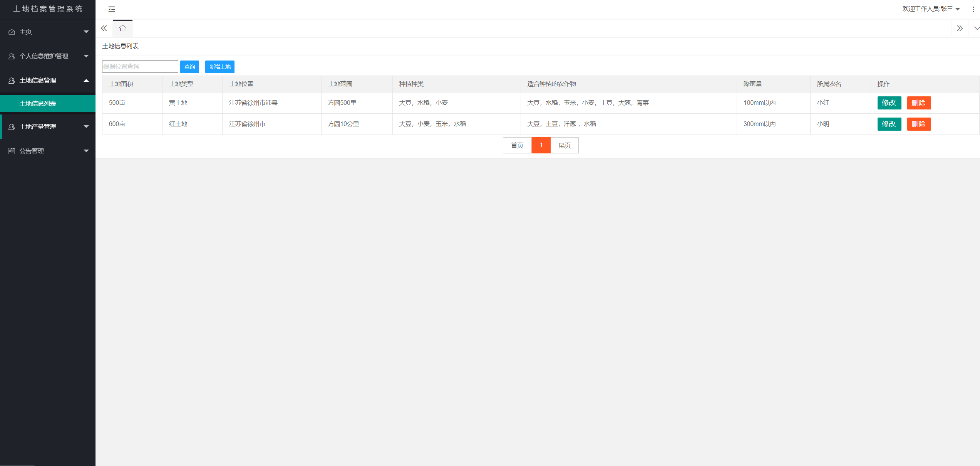Click the dashboard icon beside 主页
The width and height of the screenshot is (980, 466).
tap(12, 32)
